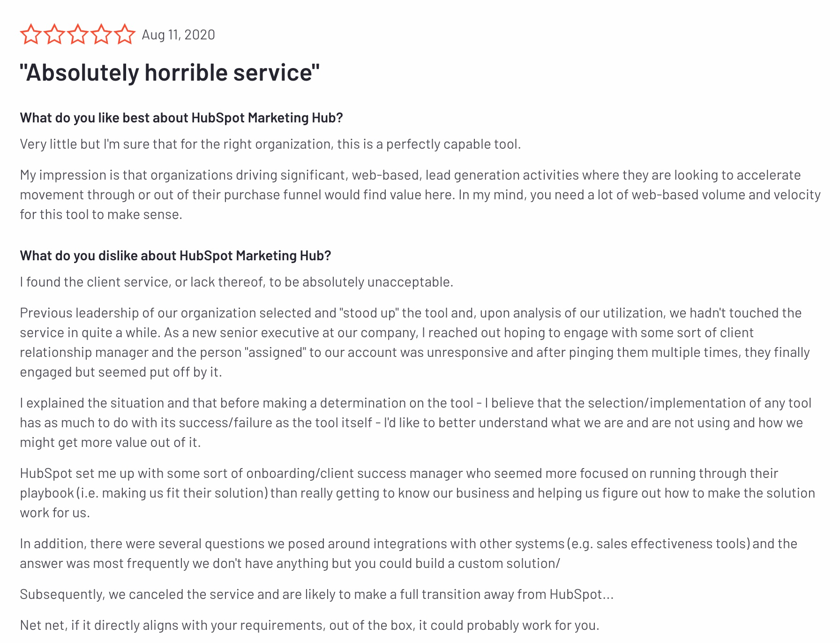
Task: Click the sentence "I found the client service"
Action: coord(236,282)
